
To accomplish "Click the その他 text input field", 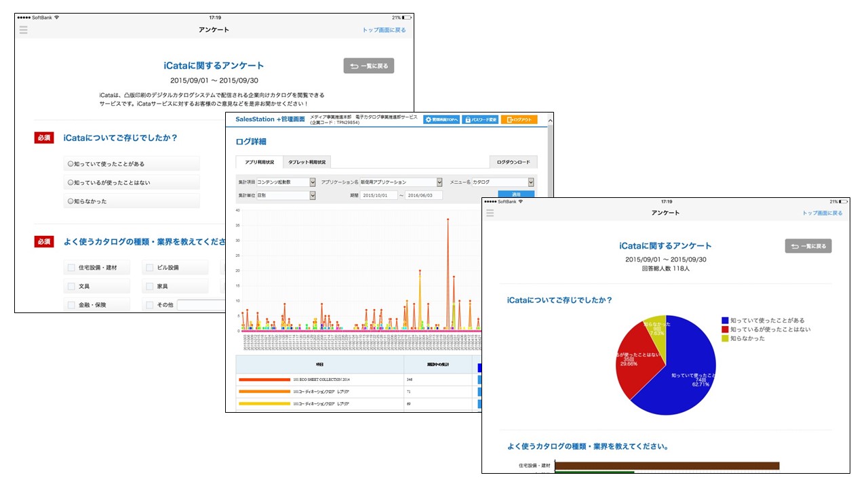I will click(x=201, y=305).
